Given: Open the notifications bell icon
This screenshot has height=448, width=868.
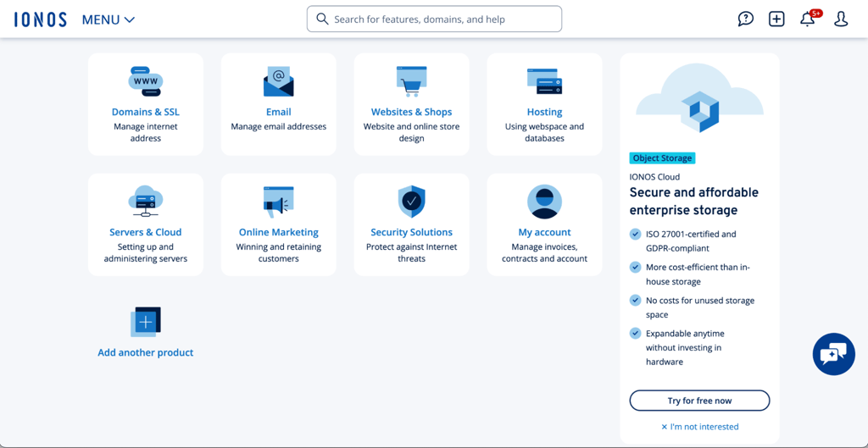Looking at the screenshot, I should pyautogui.click(x=808, y=19).
